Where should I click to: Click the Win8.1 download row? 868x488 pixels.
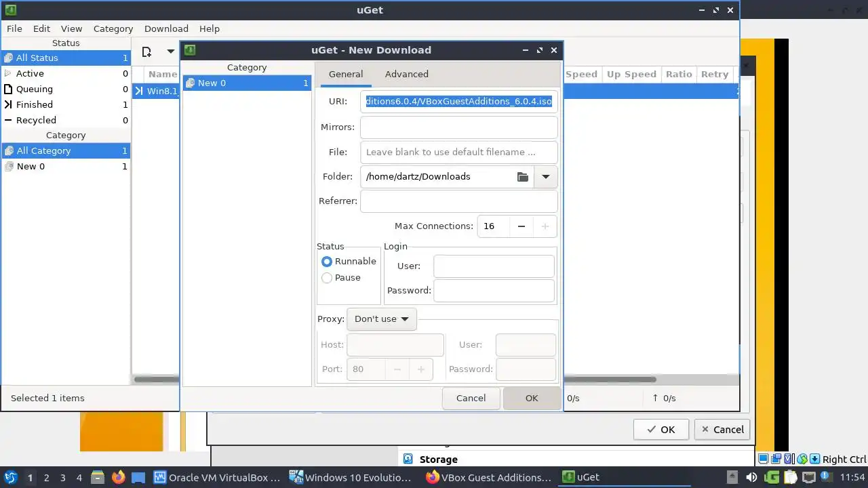coord(156,91)
